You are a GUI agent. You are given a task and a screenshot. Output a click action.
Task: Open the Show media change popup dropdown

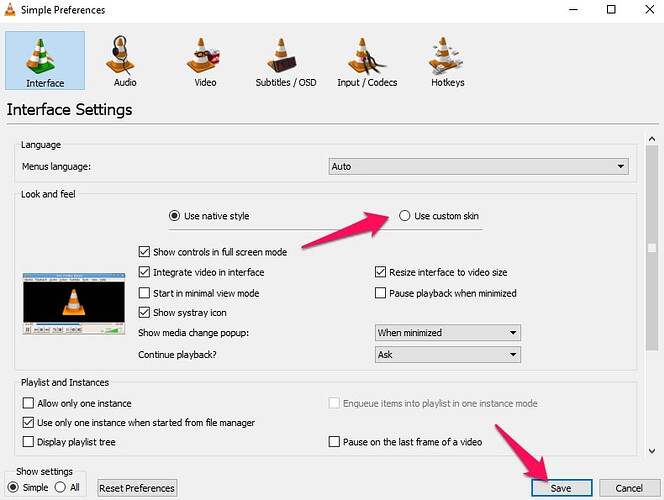[447, 333]
